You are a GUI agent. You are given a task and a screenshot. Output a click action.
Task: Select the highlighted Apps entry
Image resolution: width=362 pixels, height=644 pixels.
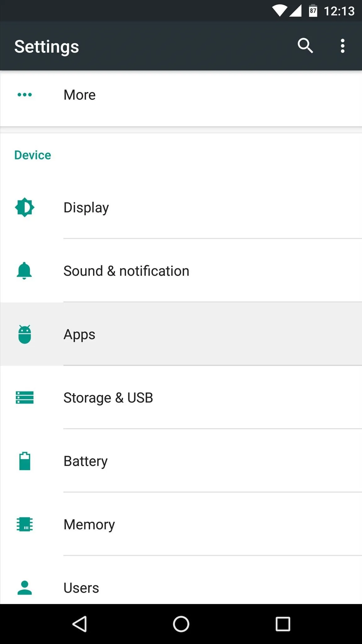pyautogui.click(x=181, y=334)
